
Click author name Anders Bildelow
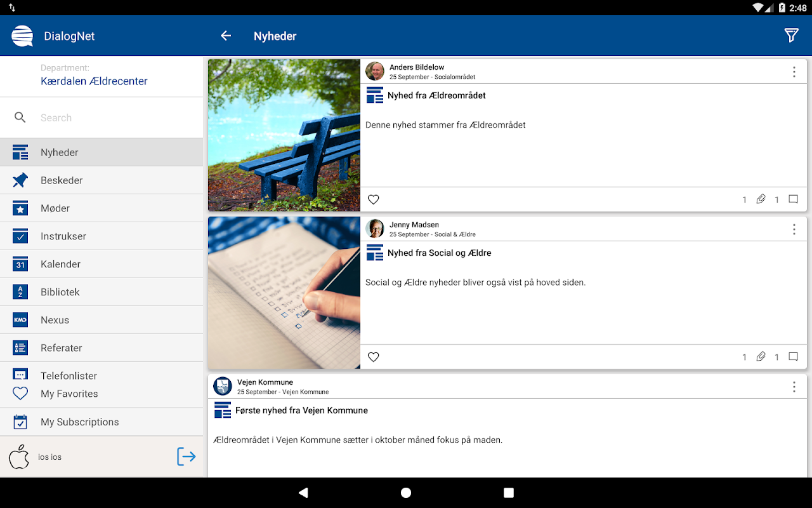coord(417,67)
